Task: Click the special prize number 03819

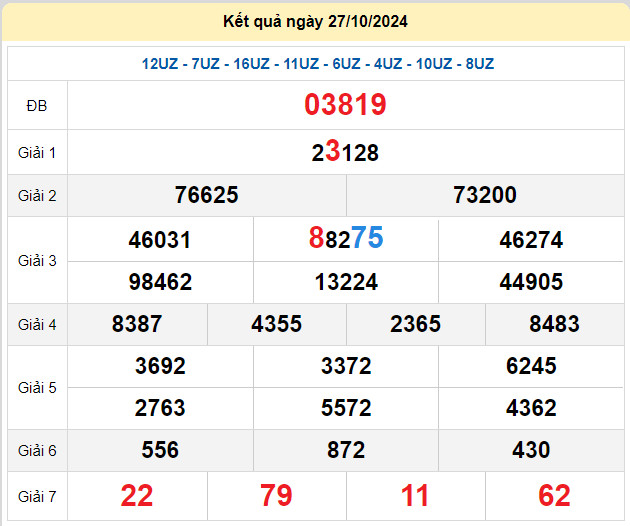Action: (346, 105)
